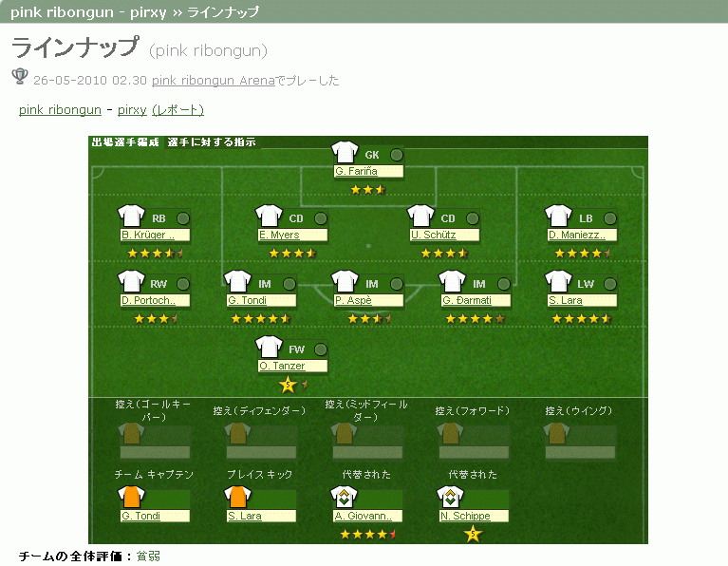This screenshot has width=728, height=566.
Task: Toggle the round indicator next to the LB label
Action: click(609, 218)
